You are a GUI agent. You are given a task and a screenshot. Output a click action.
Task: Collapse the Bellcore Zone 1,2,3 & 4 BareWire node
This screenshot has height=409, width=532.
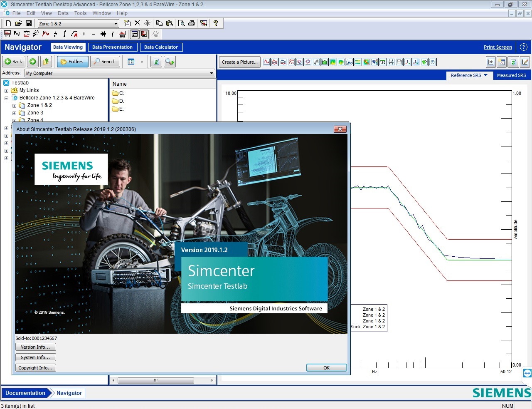coord(6,98)
